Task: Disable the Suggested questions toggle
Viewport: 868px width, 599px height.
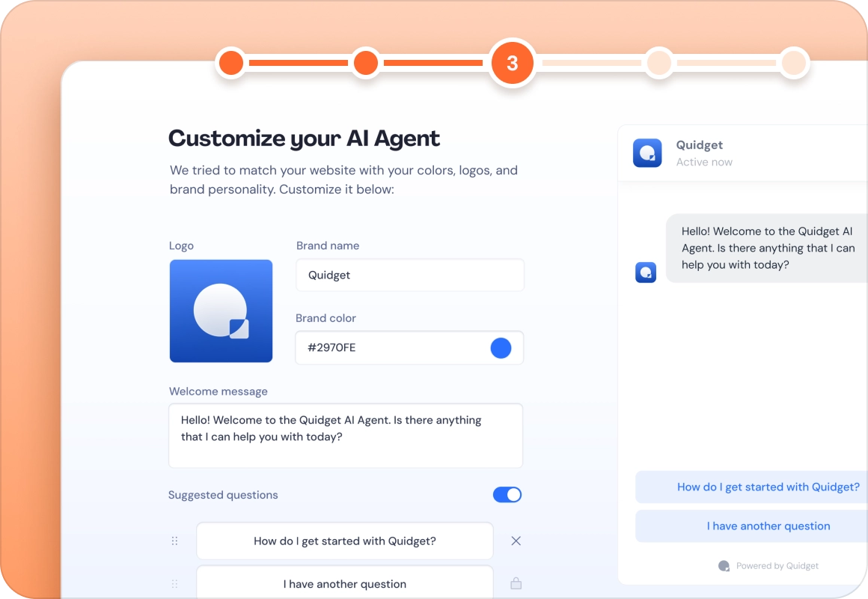Action: tap(507, 495)
